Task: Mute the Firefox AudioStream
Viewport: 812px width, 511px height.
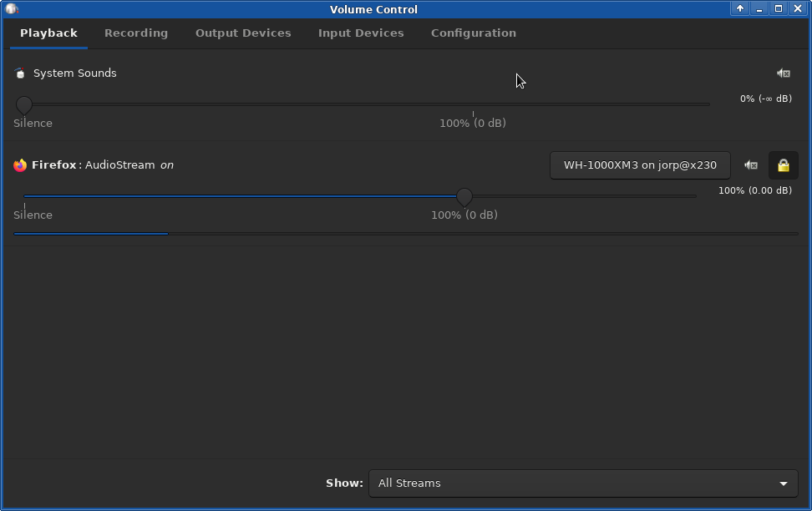Action: pos(751,165)
